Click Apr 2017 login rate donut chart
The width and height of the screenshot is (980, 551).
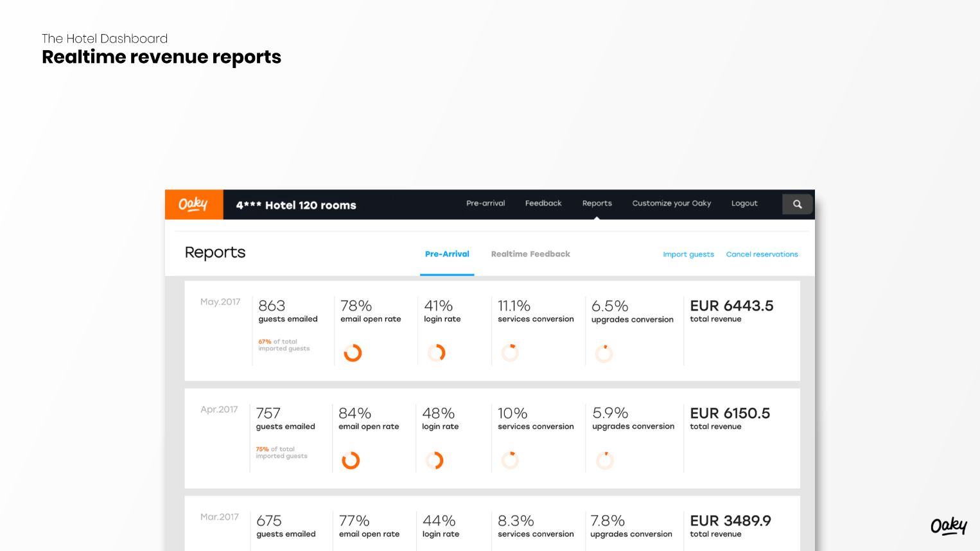pyautogui.click(x=435, y=460)
